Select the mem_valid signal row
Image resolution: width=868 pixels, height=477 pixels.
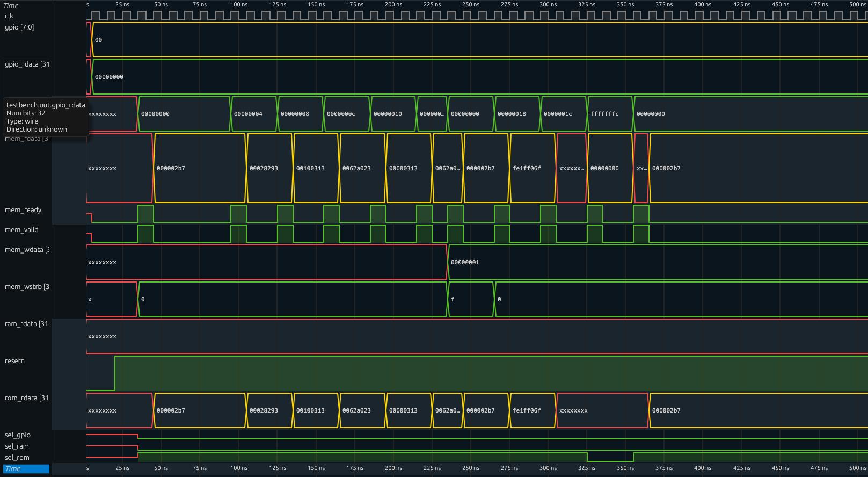(21, 230)
